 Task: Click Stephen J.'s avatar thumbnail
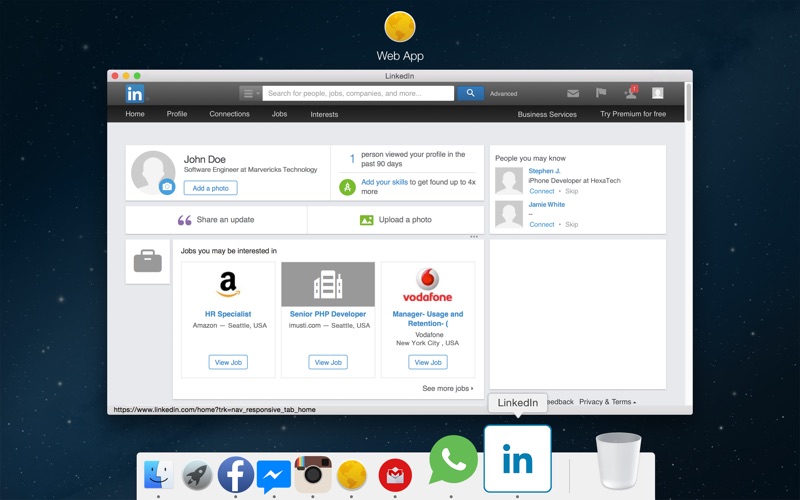509,181
